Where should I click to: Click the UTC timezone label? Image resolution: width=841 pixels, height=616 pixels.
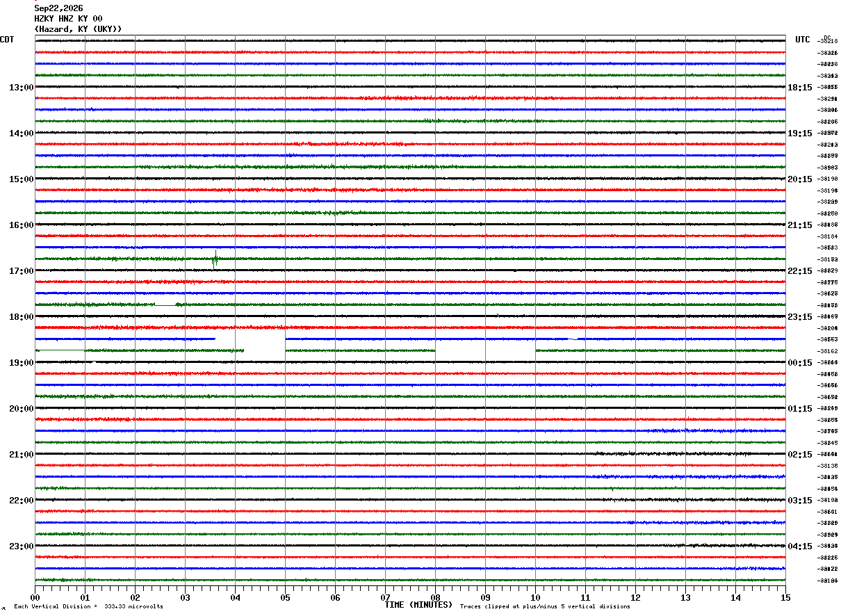(x=803, y=40)
